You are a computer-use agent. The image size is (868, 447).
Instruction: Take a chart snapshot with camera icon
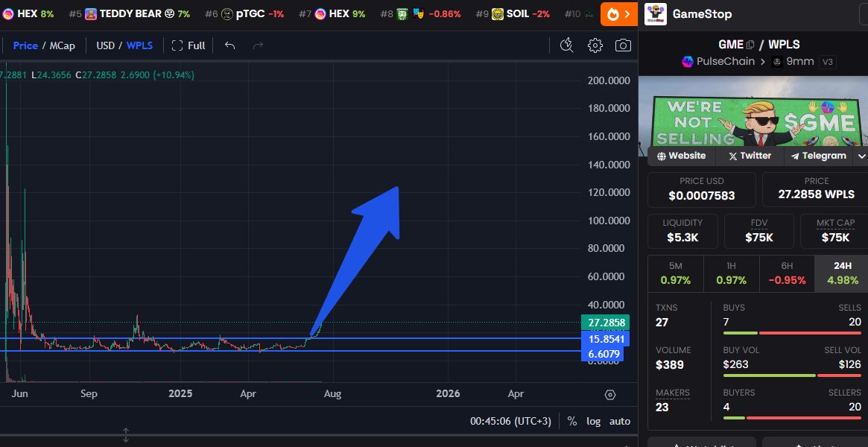(x=624, y=45)
